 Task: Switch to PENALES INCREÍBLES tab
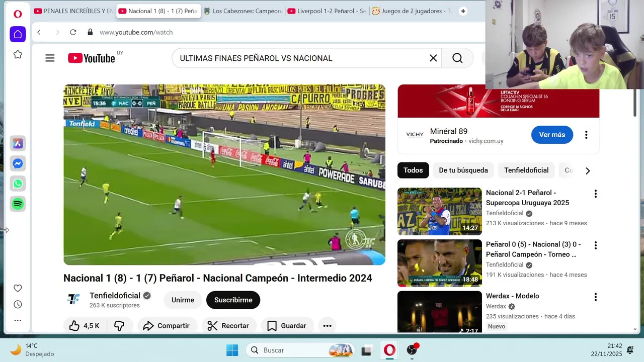point(73,11)
